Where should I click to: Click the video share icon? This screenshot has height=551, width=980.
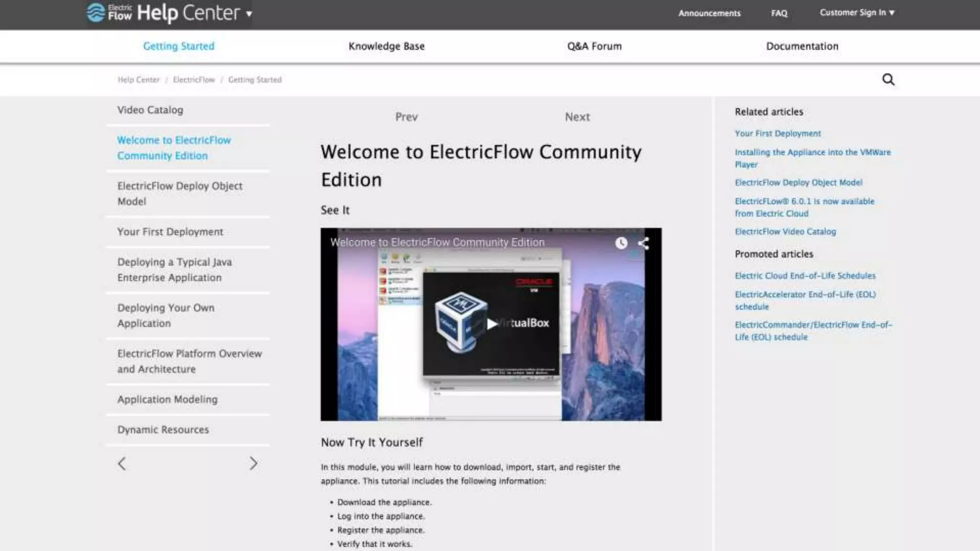tap(644, 243)
